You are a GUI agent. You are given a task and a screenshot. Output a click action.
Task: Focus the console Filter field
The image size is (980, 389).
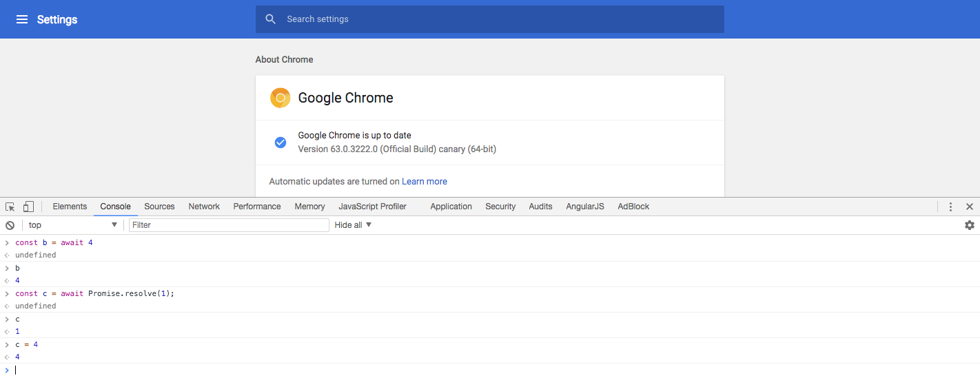click(x=229, y=225)
